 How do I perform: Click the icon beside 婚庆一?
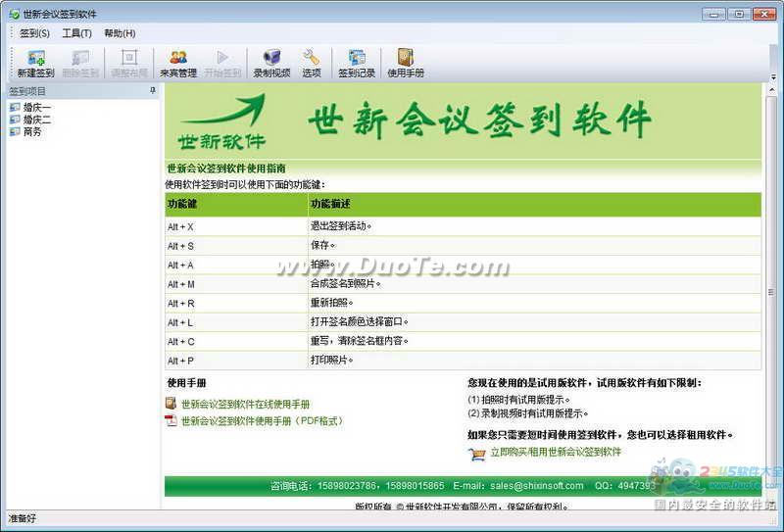pos(15,107)
